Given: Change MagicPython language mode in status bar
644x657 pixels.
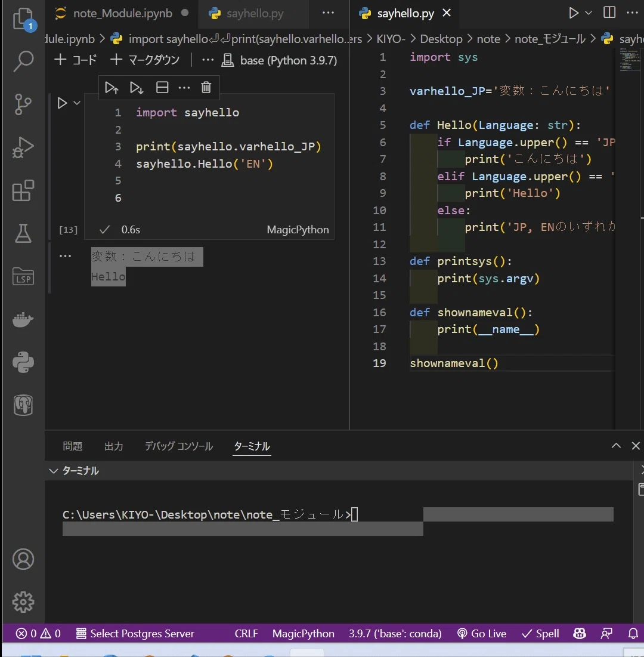Looking at the screenshot, I should [303, 634].
